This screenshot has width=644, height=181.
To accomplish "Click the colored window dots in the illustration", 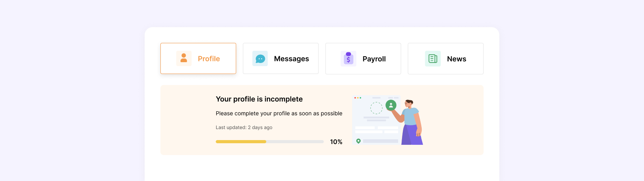I will point(357,98).
